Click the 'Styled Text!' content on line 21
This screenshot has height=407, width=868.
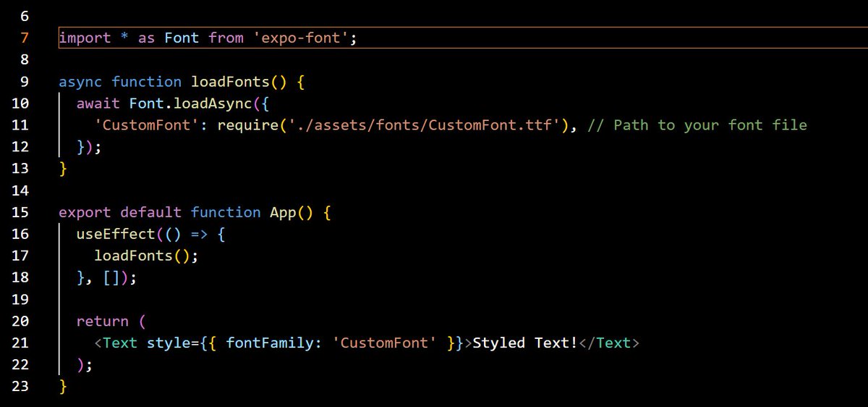pos(526,343)
